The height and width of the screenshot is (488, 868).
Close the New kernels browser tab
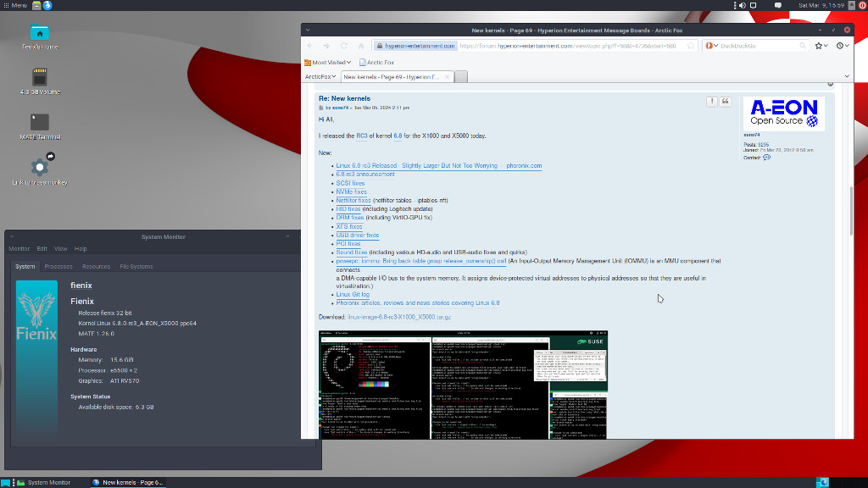[448, 77]
